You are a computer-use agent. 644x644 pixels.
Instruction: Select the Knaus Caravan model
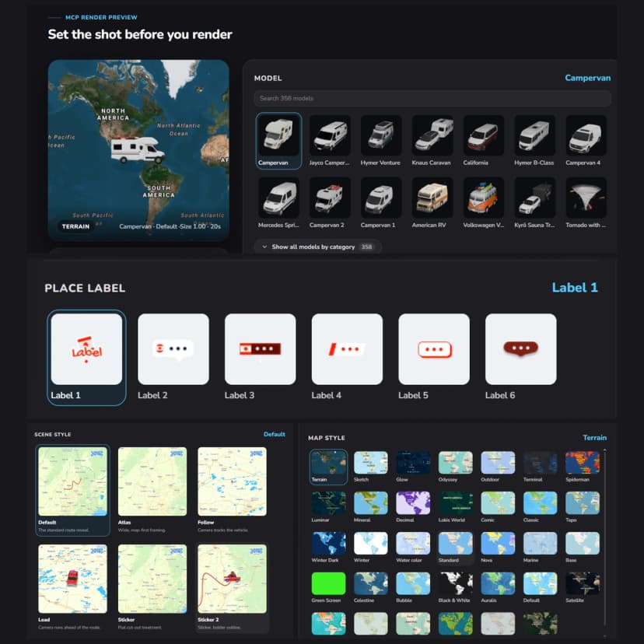pyautogui.click(x=432, y=135)
